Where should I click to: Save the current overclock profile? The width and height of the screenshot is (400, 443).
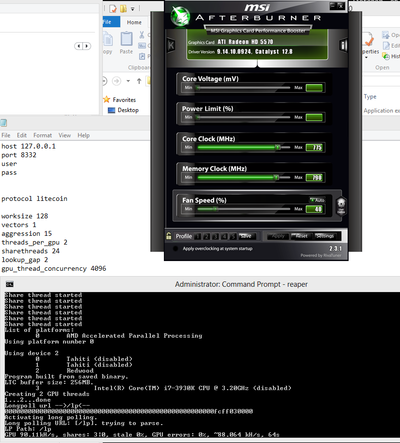tap(246, 236)
